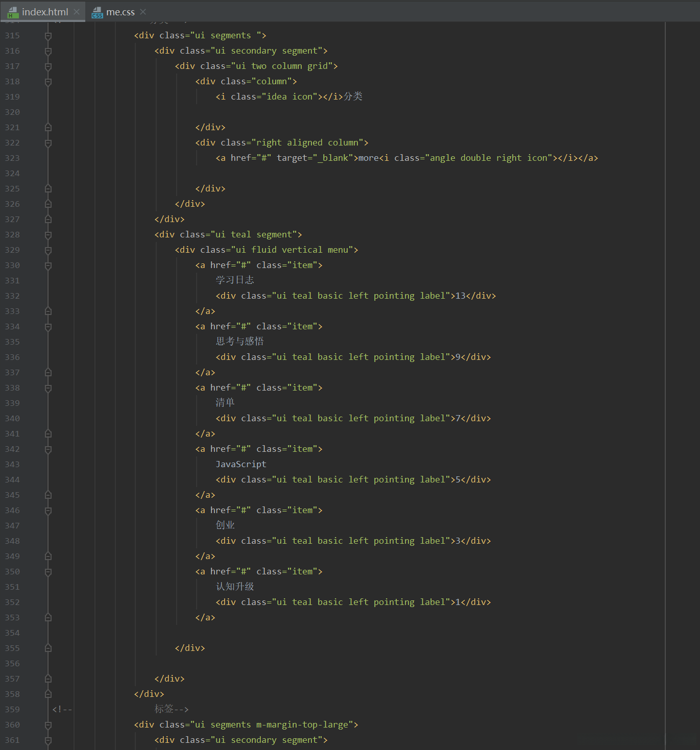
Task: Click the "angle double right icon" class value
Action: [x=489, y=158]
